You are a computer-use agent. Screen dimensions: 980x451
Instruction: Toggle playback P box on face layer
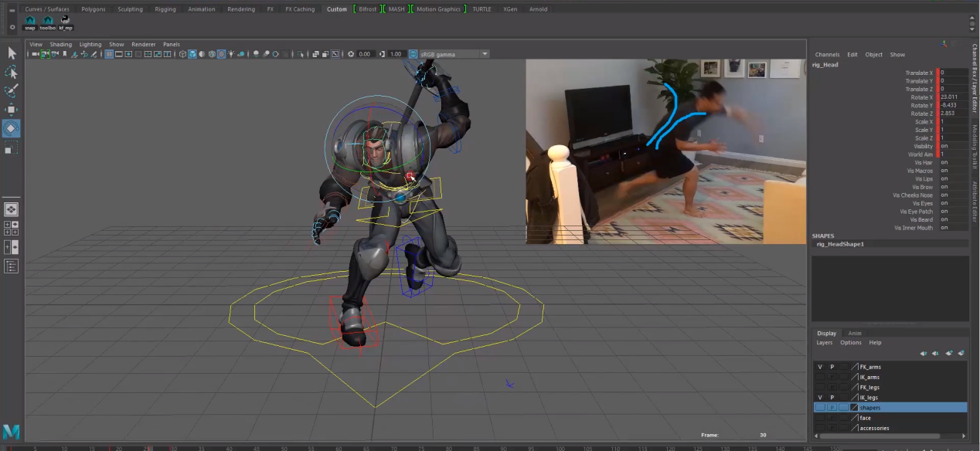832,418
